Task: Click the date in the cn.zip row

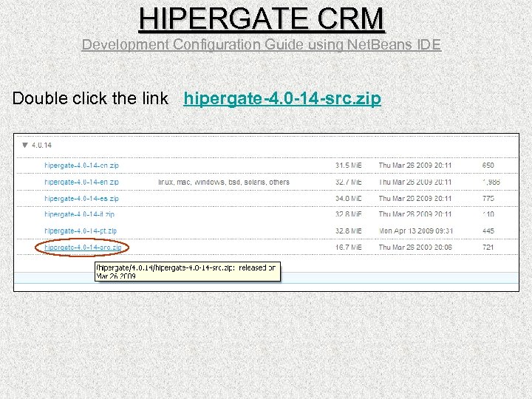Action: pos(415,166)
